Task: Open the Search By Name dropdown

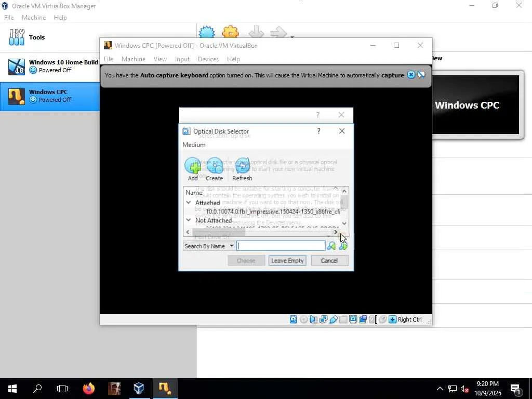Action: click(209, 246)
